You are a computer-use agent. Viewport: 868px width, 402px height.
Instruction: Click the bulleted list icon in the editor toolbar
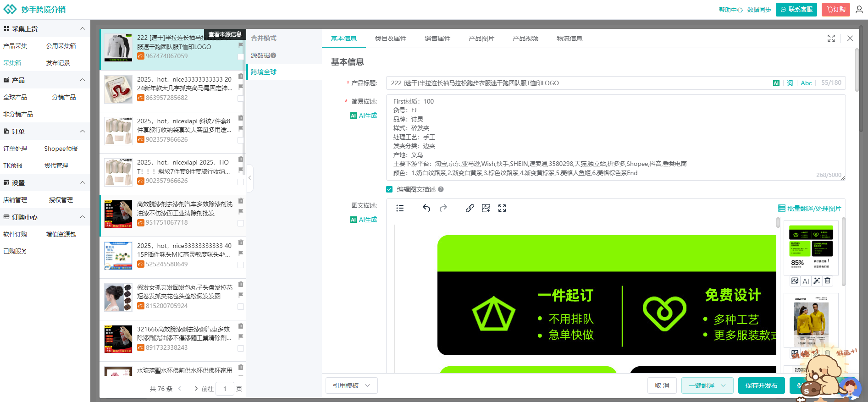tap(400, 208)
